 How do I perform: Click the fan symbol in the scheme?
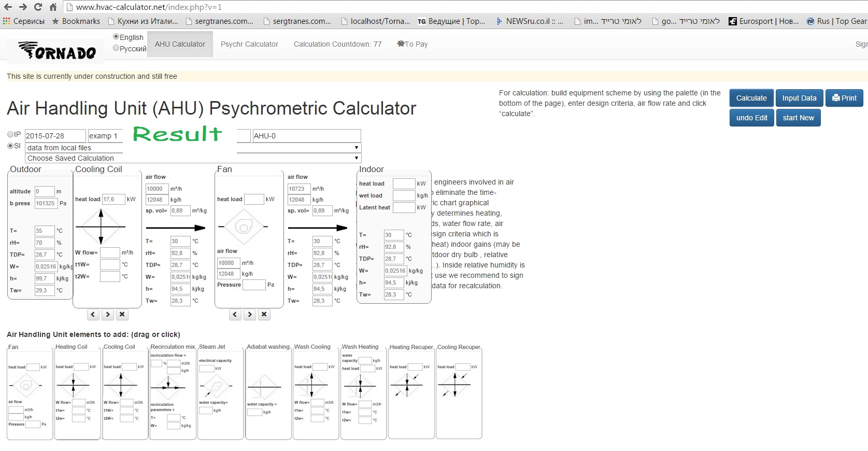coord(243,227)
